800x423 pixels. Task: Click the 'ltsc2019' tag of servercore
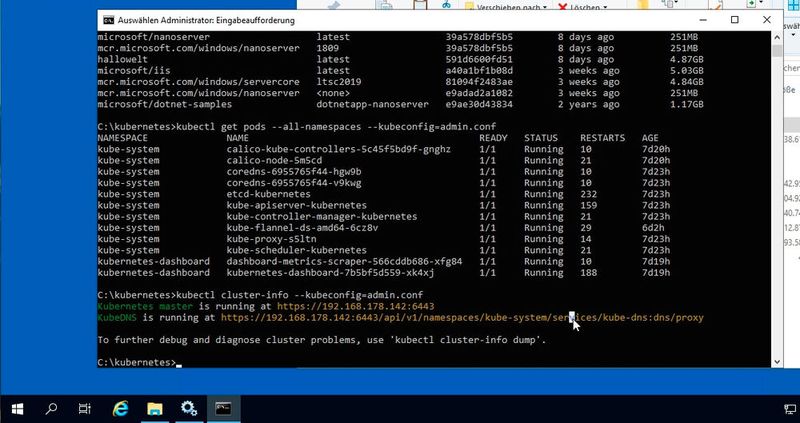[339, 82]
